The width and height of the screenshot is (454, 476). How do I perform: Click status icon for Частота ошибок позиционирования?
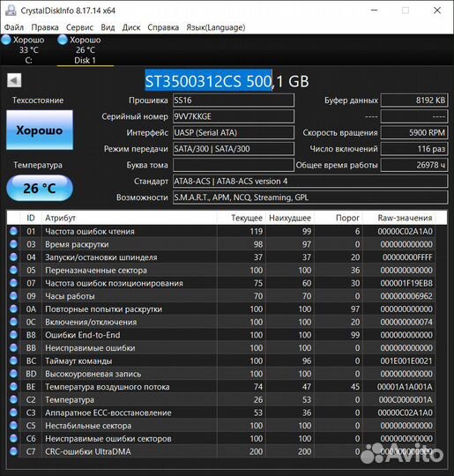pos(13,283)
